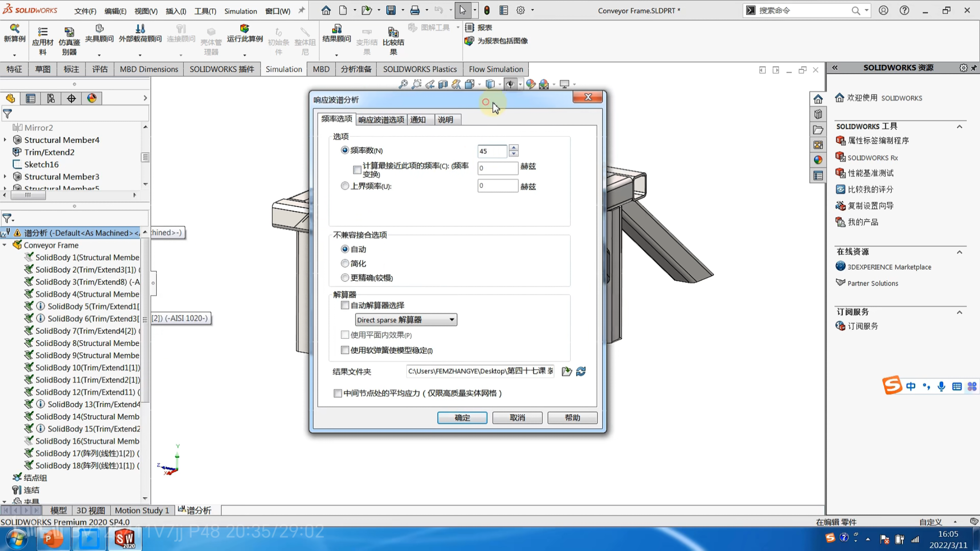Click Include Image for Report icon
The height and width of the screenshot is (551, 980).
point(469,41)
